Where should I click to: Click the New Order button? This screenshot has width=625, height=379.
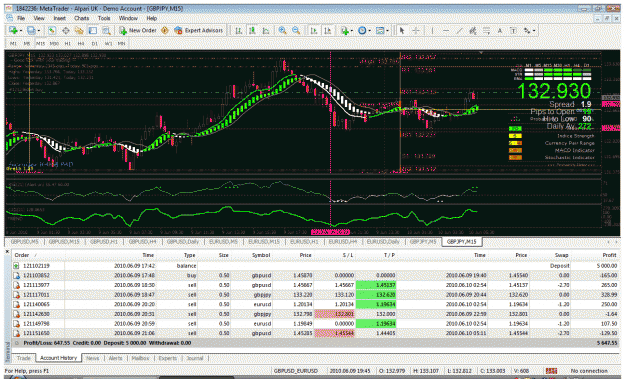click(x=138, y=31)
